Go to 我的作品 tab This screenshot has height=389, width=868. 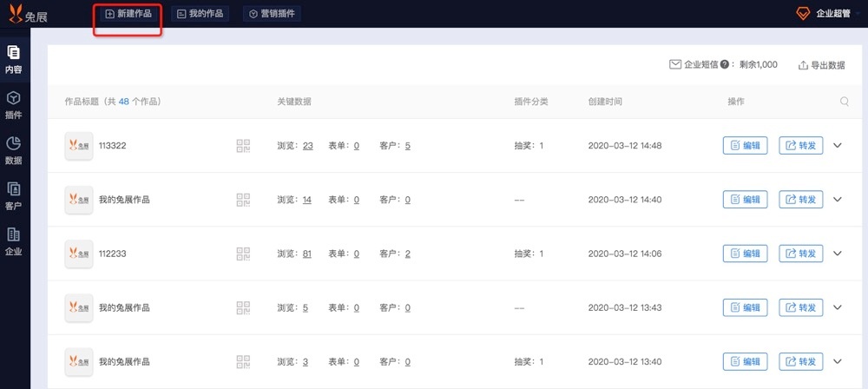[200, 14]
